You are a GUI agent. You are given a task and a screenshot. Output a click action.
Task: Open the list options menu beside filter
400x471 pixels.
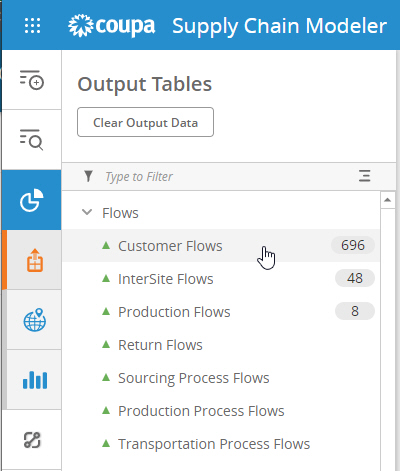(364, 176)
